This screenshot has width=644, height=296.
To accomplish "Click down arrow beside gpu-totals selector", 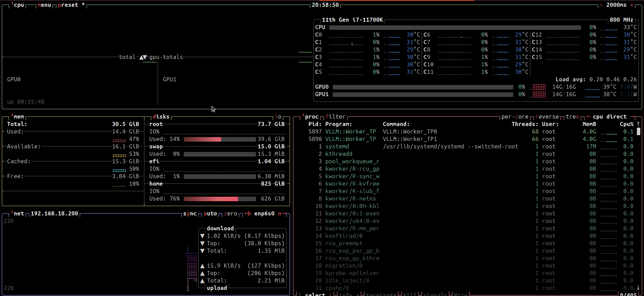I will pyautogui.click(x=145, y=57).
